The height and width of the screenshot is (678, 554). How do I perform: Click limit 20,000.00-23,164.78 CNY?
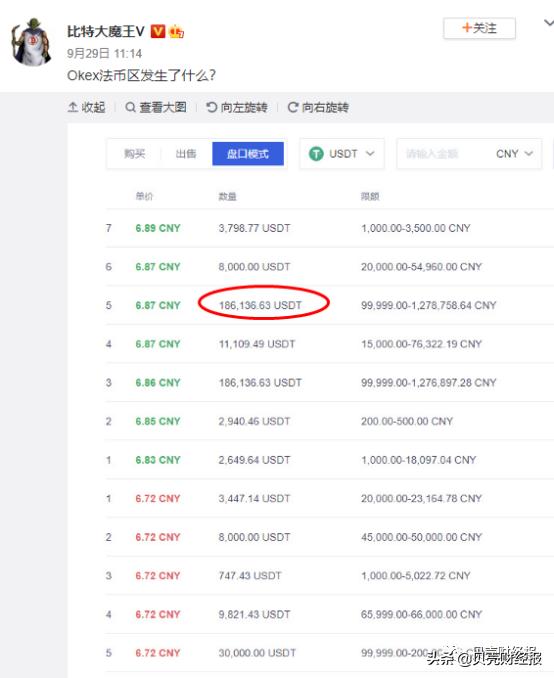click(x=421, y=499)
